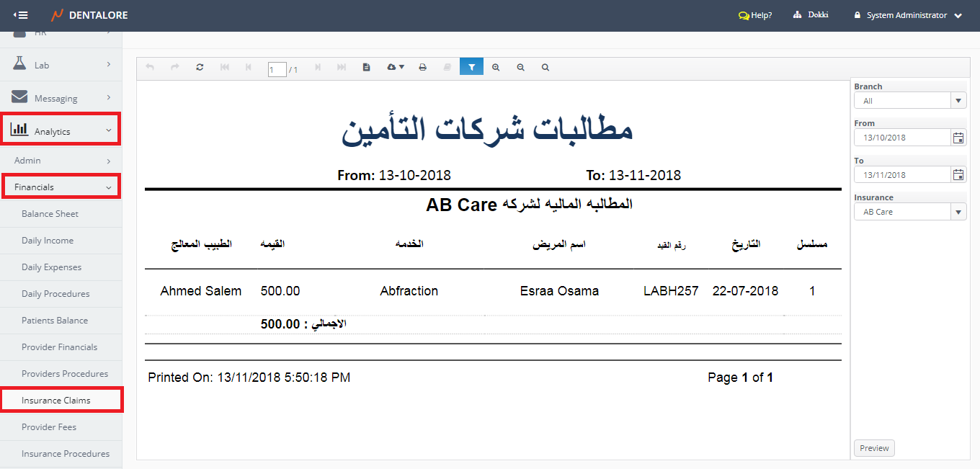This screenshot has height=469, width=980.
Task: Open the To date calendar picker
Action: [958, 175]
